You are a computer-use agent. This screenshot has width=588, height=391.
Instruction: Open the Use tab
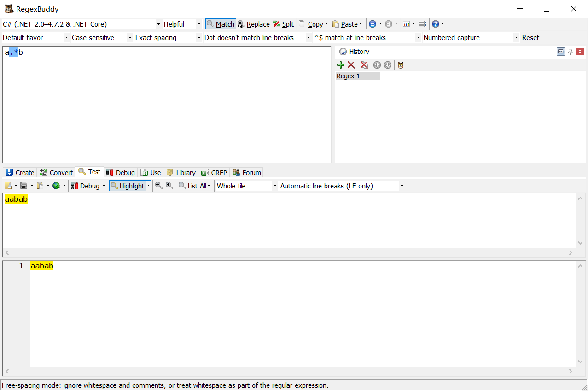click(151, 172)
